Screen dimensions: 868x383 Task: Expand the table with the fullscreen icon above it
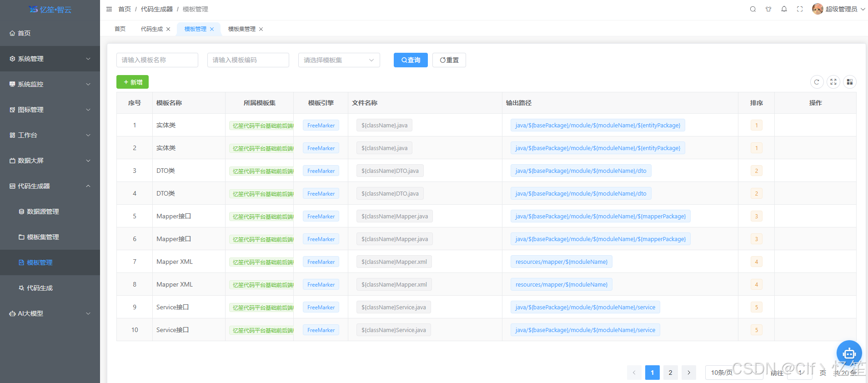[x=833, y=82]
